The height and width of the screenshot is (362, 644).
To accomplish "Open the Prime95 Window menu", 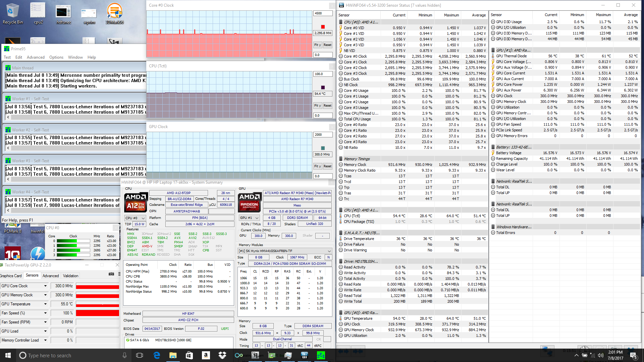I will (75, 57).
